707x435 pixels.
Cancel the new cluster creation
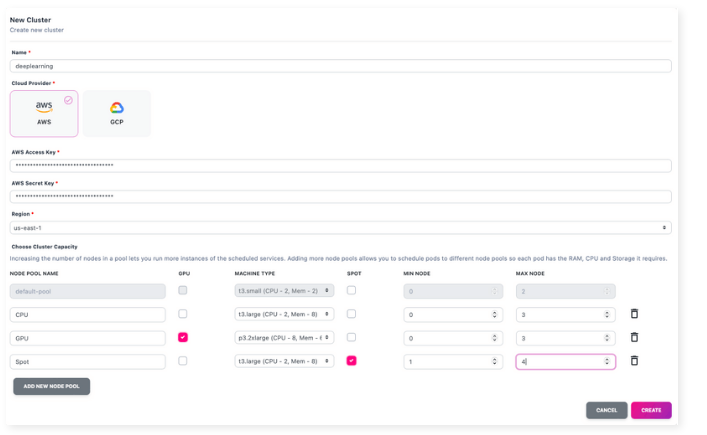click(x=606, y=410)
